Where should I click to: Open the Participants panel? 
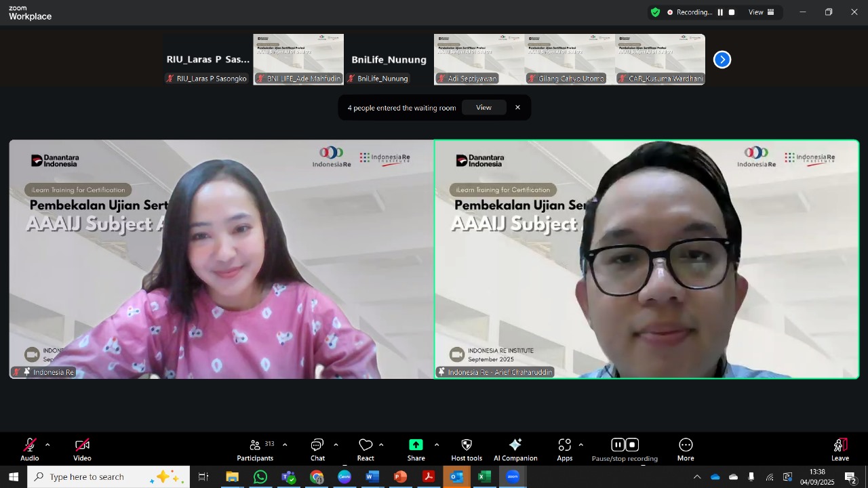click(x=255, y=449)
